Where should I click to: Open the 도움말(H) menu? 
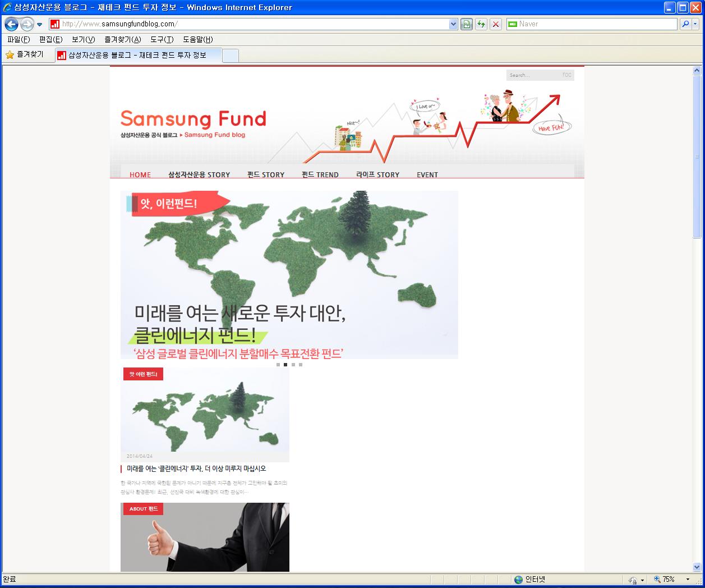[198, 39]
